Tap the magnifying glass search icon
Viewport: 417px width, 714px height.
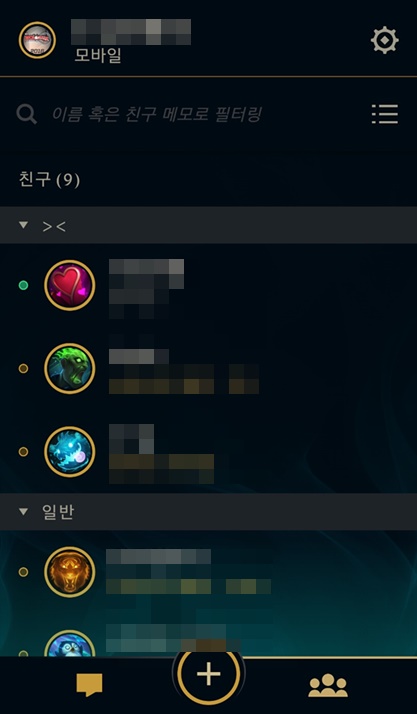(26, 114)
